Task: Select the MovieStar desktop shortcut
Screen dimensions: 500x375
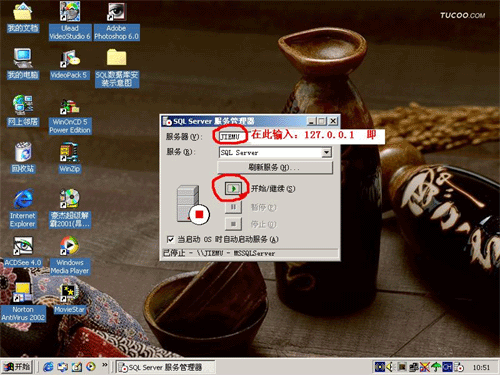Action: click(x=70, y=298)
